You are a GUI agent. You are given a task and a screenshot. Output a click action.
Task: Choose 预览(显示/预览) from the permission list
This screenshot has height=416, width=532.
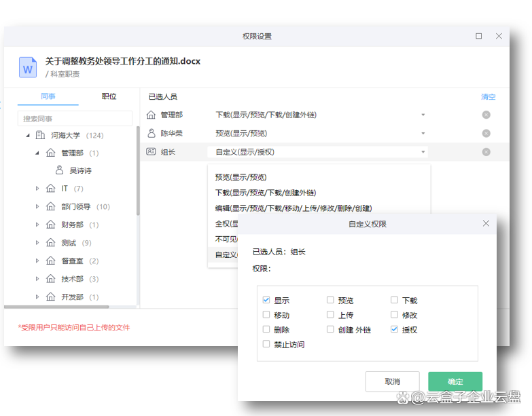point(241,177)
